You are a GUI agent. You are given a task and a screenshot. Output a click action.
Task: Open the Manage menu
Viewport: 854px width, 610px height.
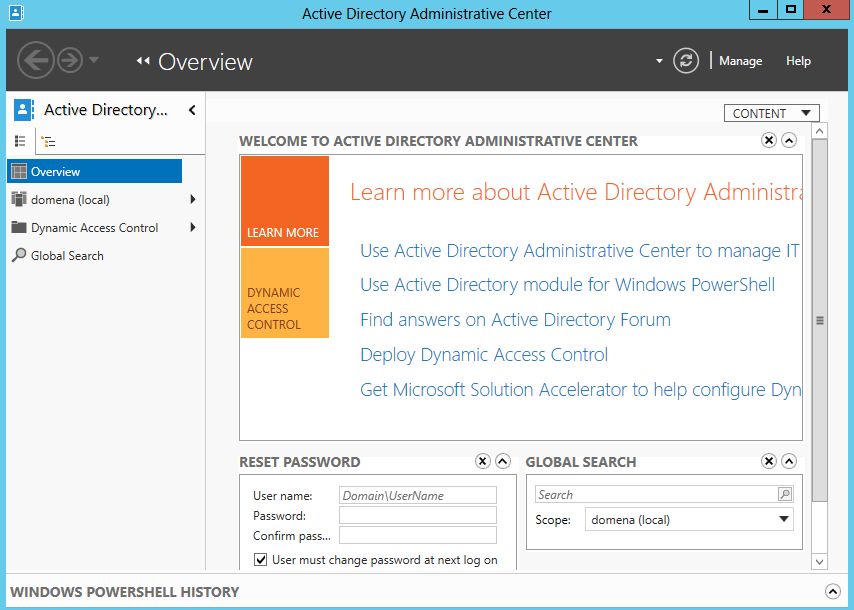(x=740, y=61)
